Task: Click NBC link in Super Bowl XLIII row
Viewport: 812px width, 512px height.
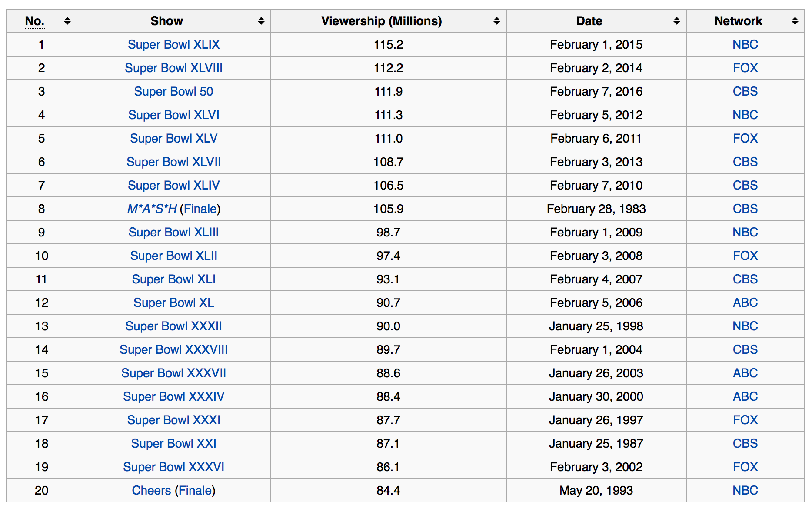Action: (x=745, y=232)
